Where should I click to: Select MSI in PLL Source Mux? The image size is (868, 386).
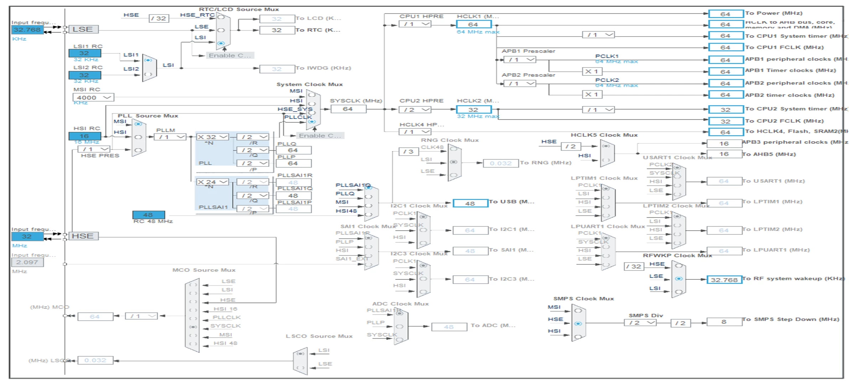tap(138, 124)
